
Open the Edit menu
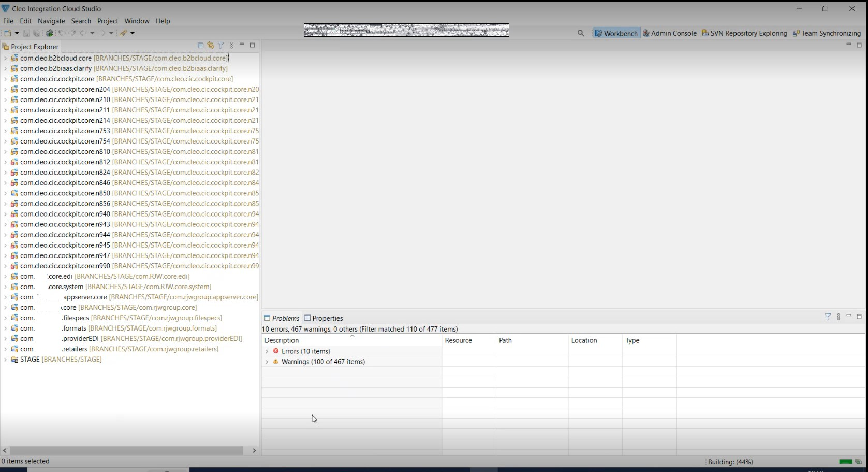[25, 21]
